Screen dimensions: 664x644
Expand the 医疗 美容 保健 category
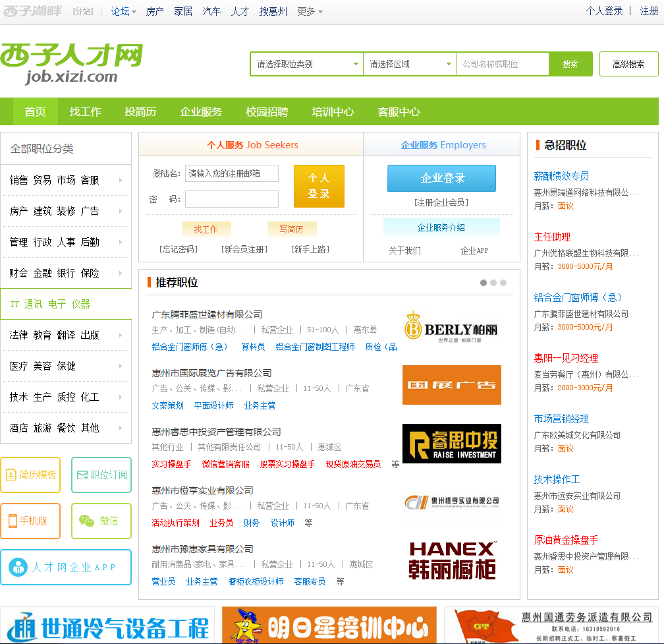tap(66, 366)
